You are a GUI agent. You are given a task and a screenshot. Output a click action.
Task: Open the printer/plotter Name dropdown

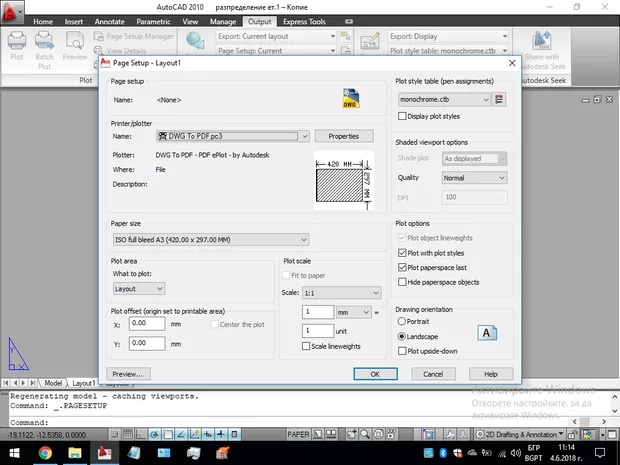(x=232, y=136)
